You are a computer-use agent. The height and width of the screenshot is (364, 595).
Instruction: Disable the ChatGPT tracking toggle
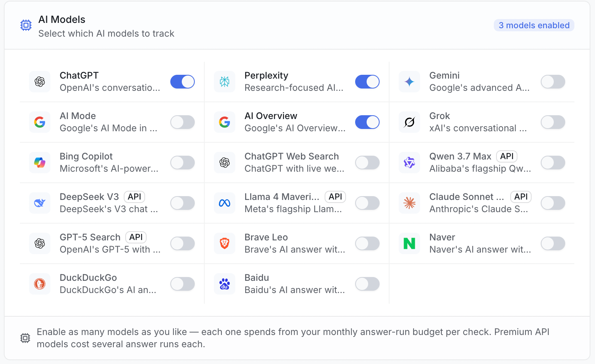pyautogui.click(x=183, y=82)
